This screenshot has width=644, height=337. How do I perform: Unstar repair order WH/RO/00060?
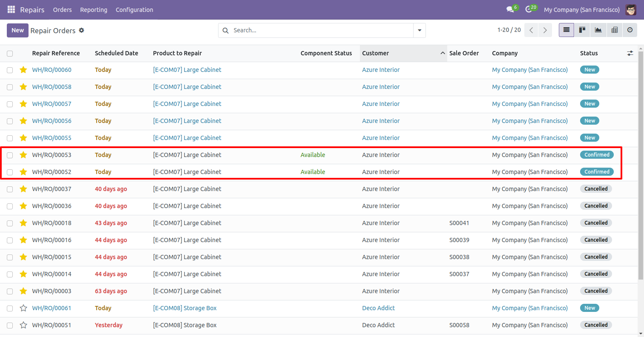[x=23, y=70]
